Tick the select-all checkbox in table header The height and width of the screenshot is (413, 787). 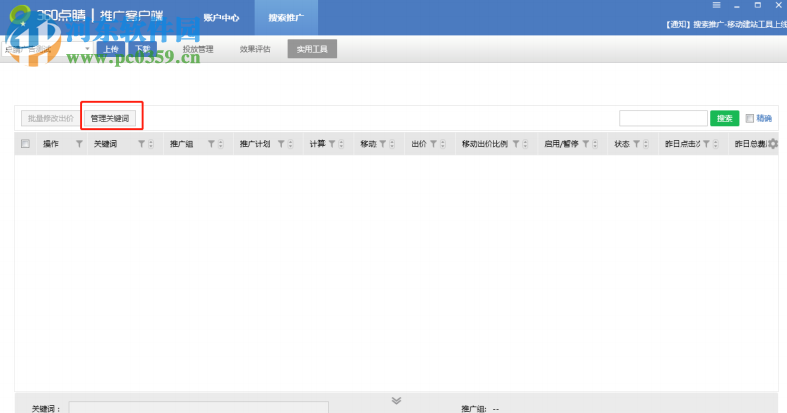(26, 144)
